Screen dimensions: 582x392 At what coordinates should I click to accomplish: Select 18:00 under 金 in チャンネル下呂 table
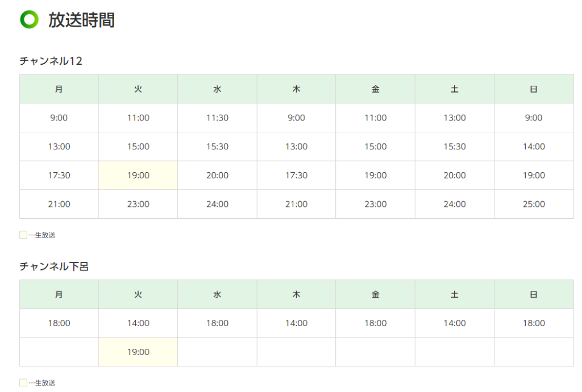click(375, 323)
